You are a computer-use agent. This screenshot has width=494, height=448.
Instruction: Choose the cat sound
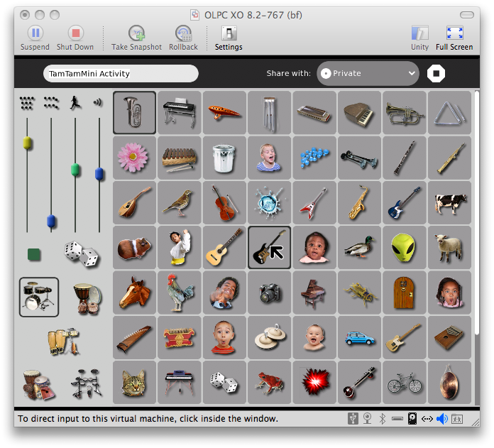pyautogui.click(x=135, y=383)
